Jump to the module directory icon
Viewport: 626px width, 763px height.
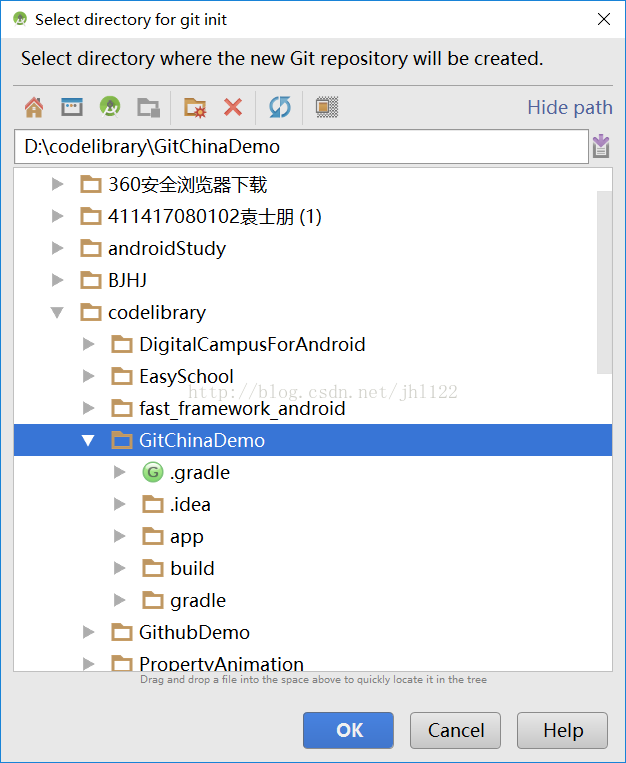148,107
